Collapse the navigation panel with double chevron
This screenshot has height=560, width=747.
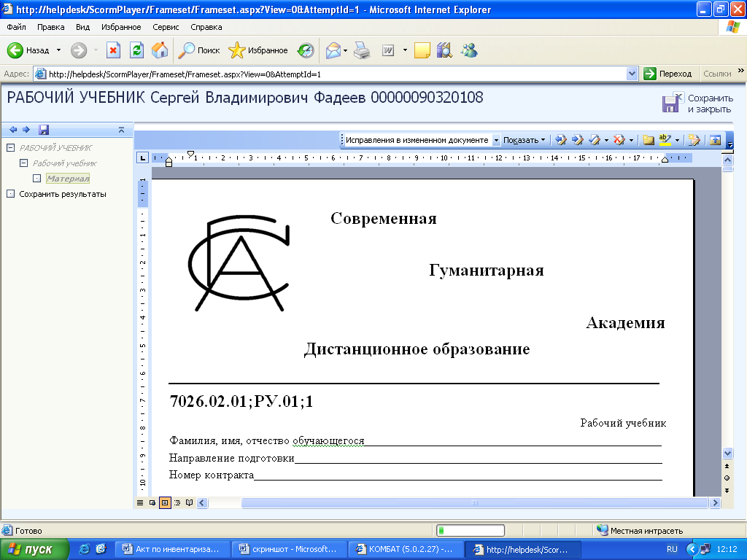pos(121,130)
